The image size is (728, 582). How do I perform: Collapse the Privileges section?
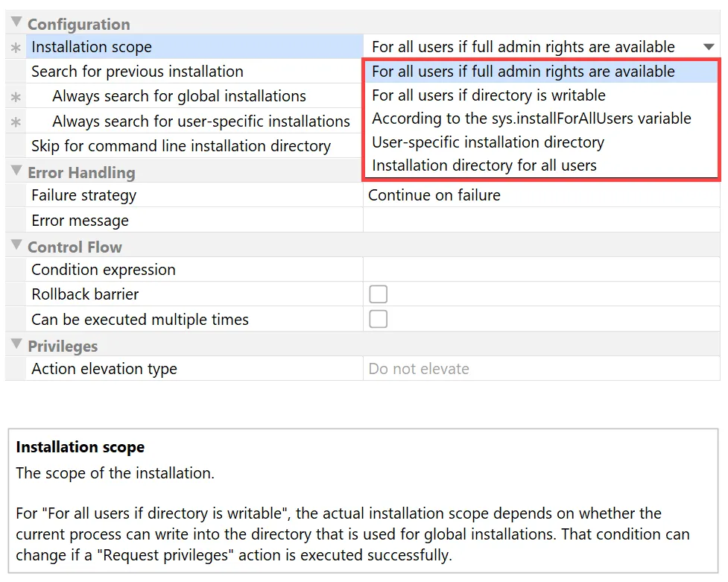click(x=16, y=345)
